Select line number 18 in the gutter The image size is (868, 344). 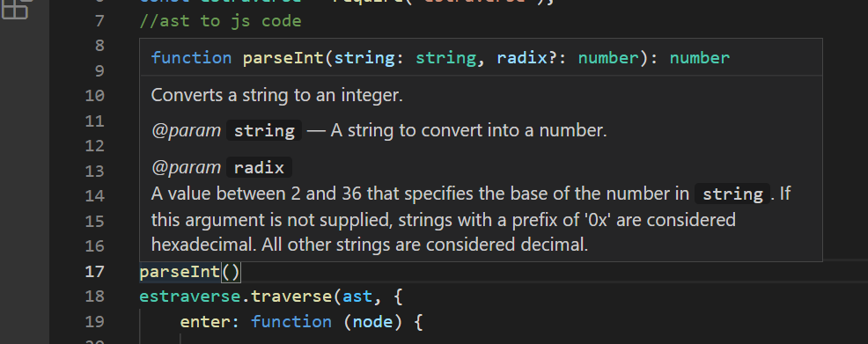[x=94, y=296]
